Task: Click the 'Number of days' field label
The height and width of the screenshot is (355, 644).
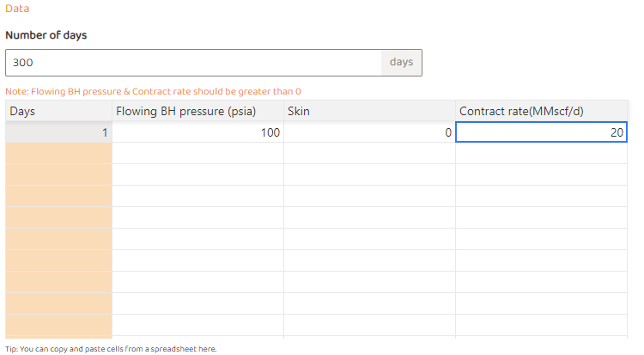Action: click(46, 35)
